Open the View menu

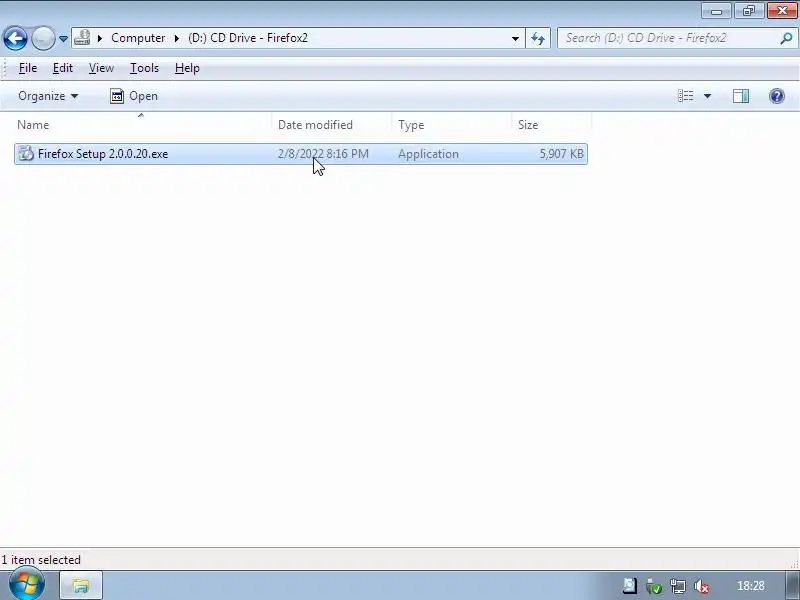101,68
